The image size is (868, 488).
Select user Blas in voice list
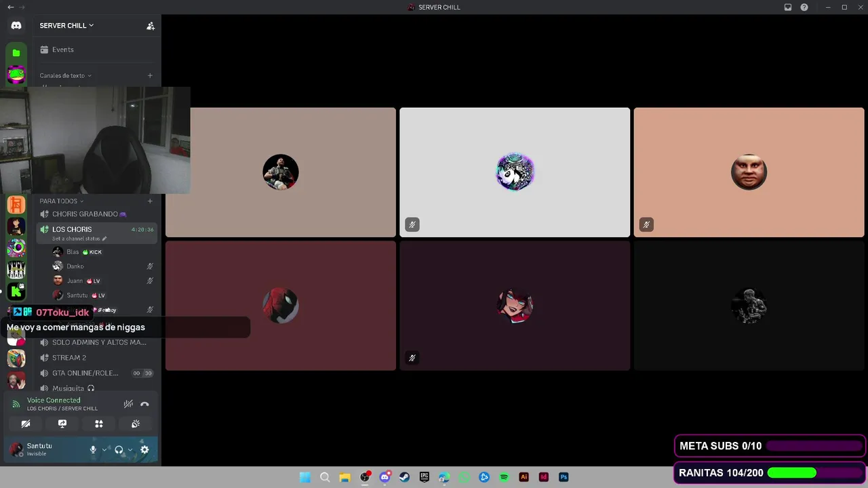[103, 252]
